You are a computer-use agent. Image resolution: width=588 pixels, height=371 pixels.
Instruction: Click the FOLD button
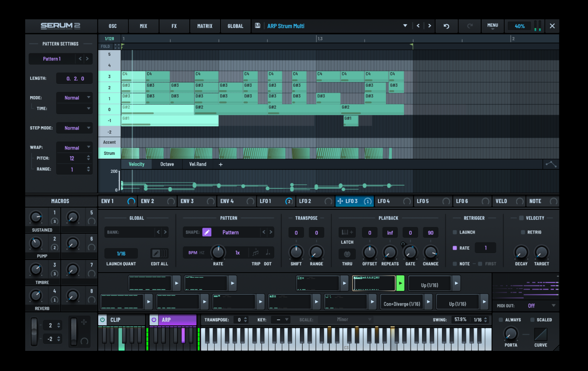[105, 47]
